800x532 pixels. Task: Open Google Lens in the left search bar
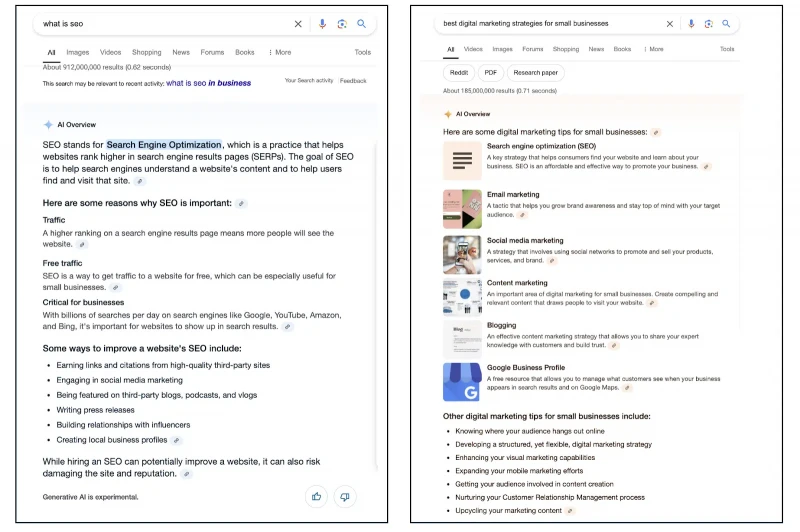[342, 24]
